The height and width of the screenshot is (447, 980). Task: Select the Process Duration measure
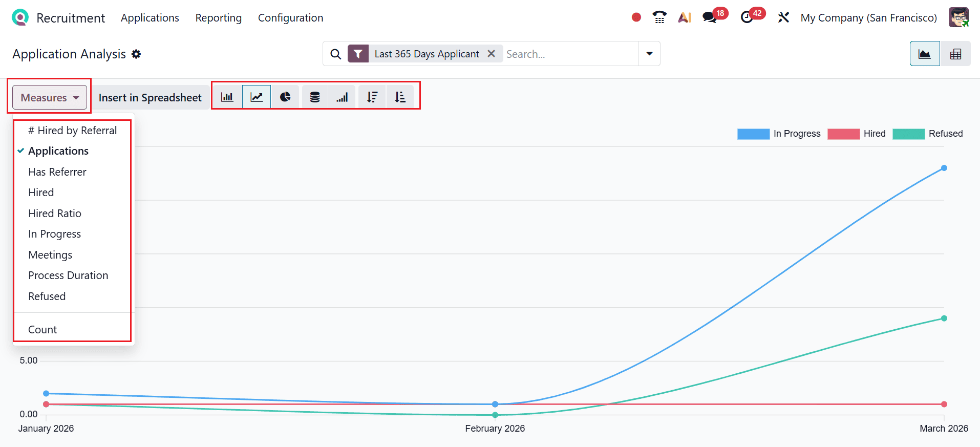(x=73, y=275)
